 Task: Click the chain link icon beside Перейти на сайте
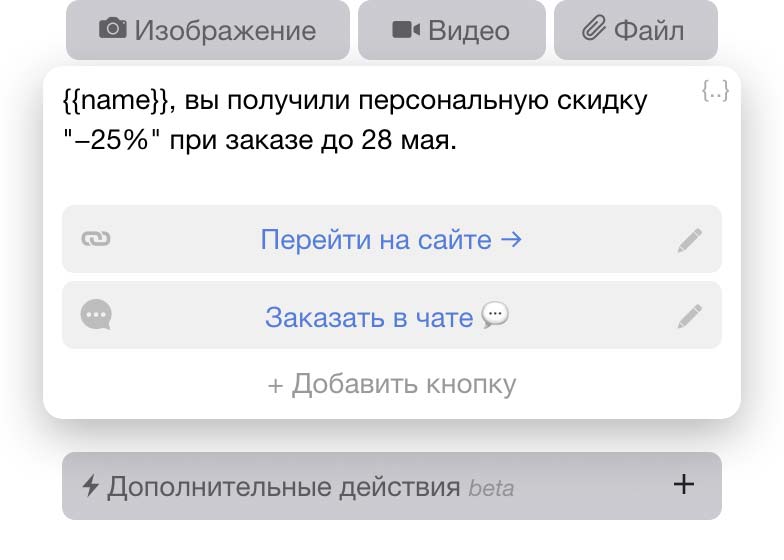click(x=96, y=239)
